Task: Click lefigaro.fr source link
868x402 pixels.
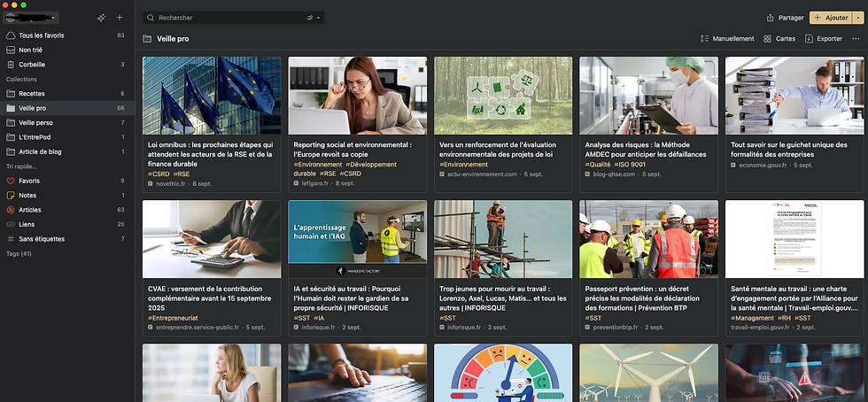Action: point(315,183)
